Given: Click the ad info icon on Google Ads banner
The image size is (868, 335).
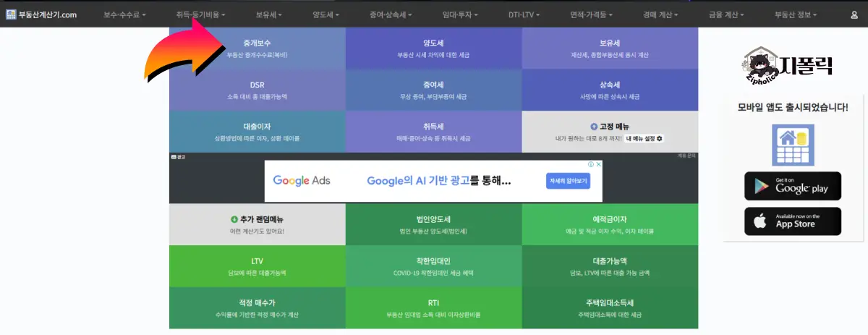Looking at the screenshot, I should point(590,164).
